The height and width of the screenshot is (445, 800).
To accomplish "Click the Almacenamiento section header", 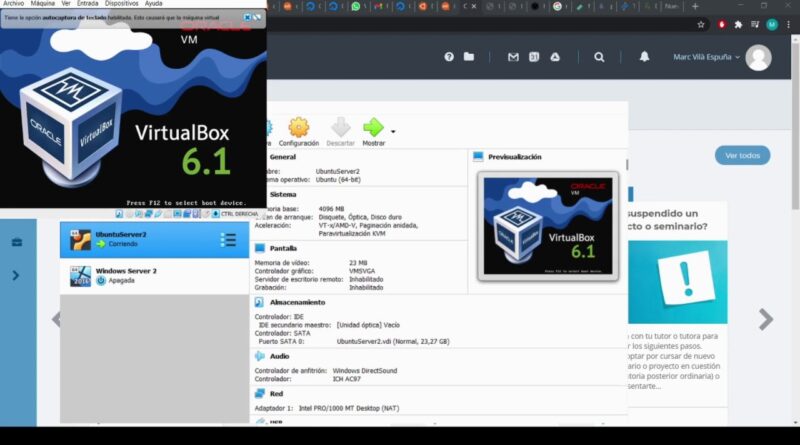I will pyautogui.click(x=297, y=303).
